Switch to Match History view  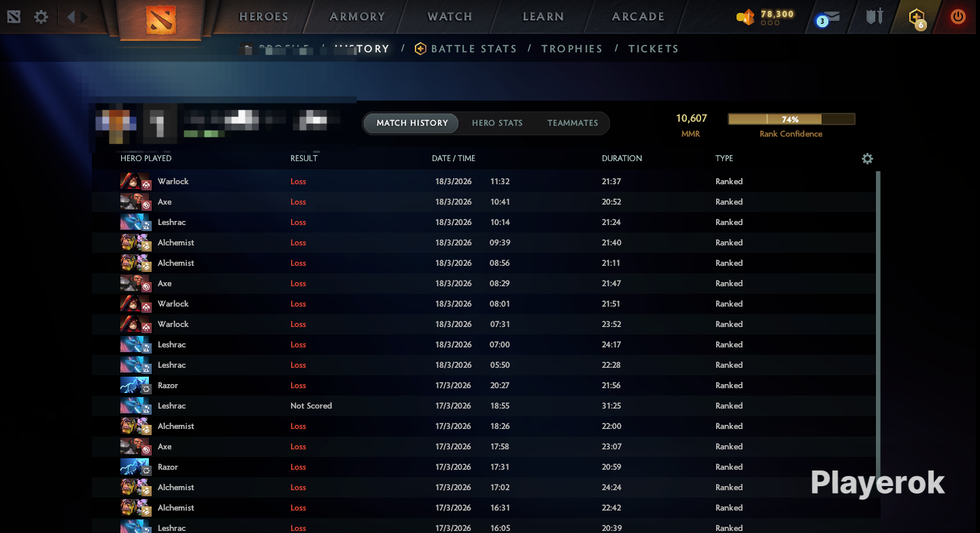point(412,123)
